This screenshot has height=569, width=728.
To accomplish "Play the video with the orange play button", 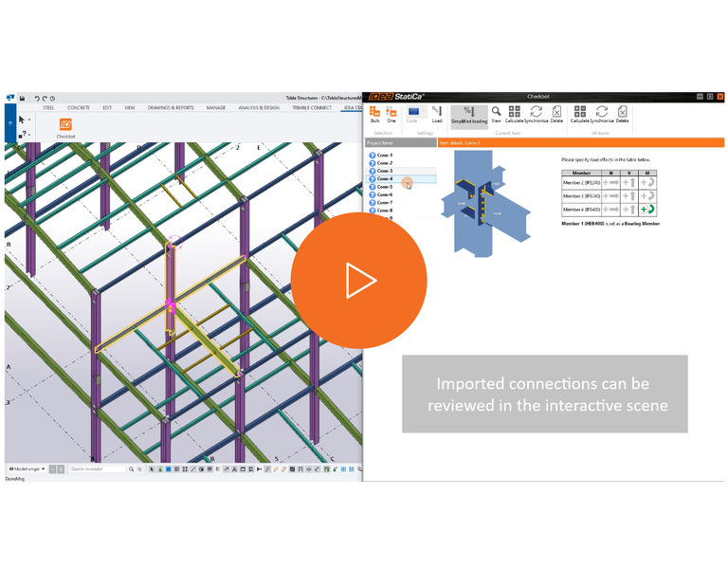I will [358, 280].
